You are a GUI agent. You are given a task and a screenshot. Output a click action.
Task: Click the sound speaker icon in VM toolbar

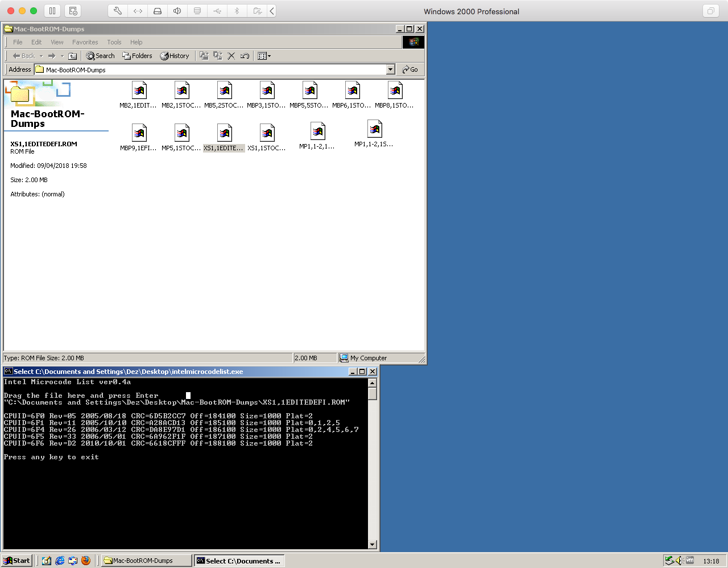click(x=177, y=11)
